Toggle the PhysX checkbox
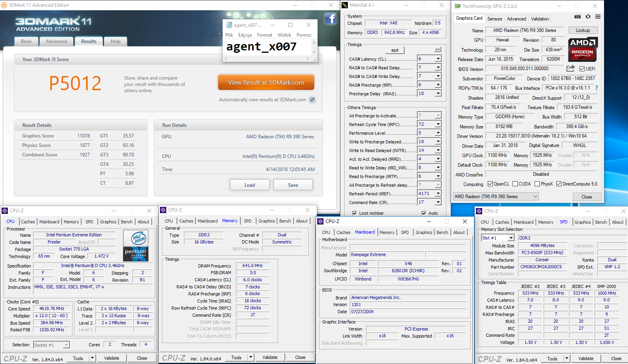The width and height of the screenshot is (628, 364). tap(537, 184)
